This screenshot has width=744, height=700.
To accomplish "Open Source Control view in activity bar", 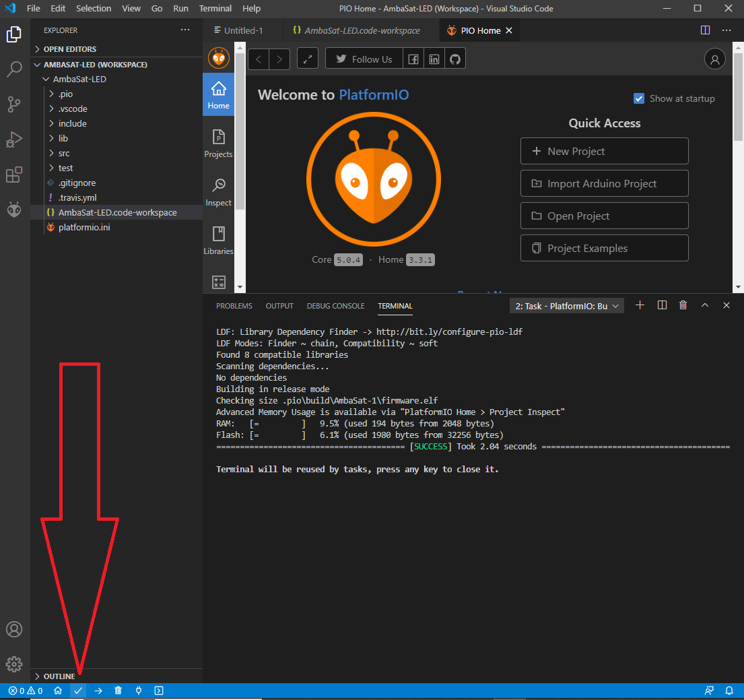I will pos(14,104).
